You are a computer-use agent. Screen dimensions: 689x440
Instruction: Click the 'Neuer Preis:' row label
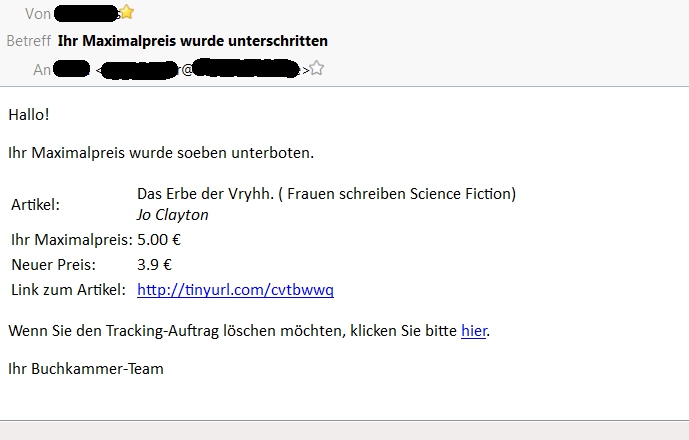click(53, 265)
